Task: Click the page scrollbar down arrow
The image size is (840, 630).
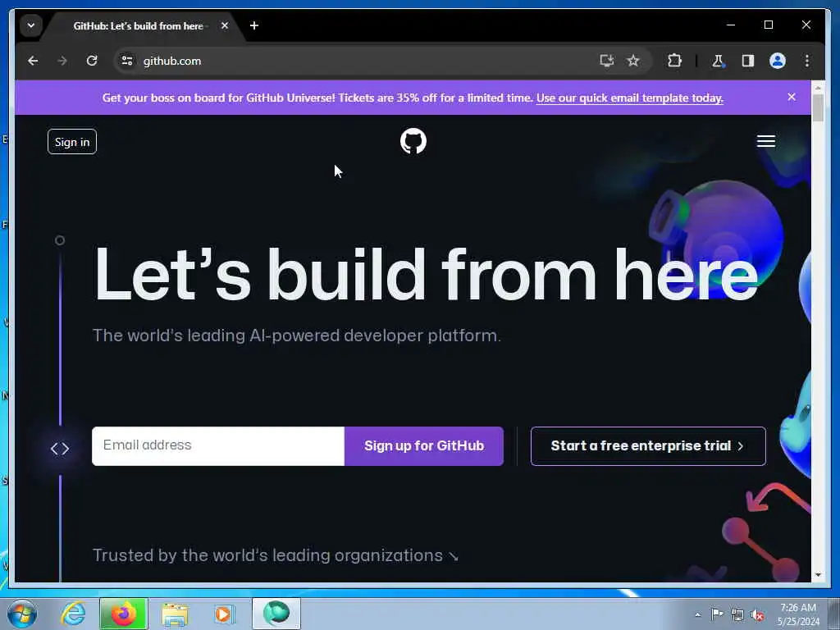Action: (x=818, y=575)
